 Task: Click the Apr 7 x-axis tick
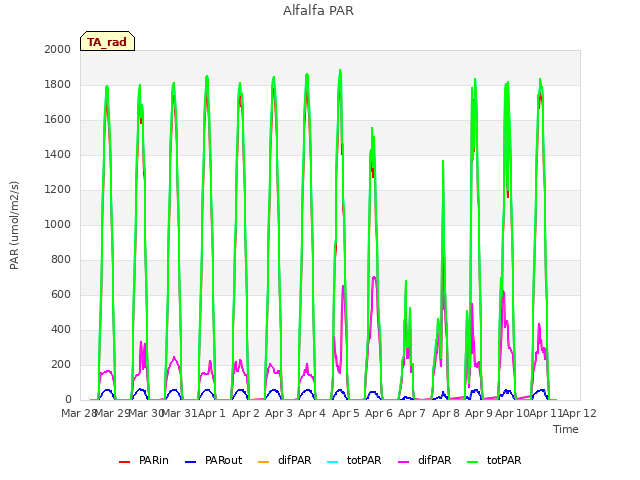pos(412,413)
